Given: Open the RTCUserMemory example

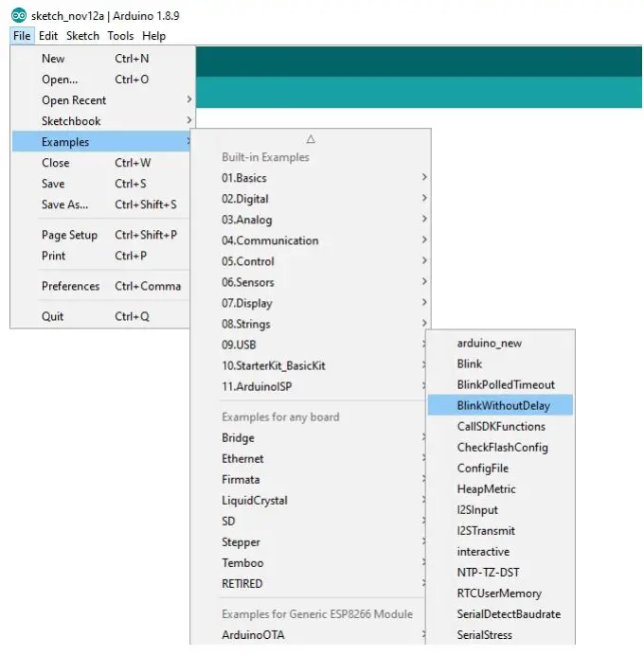Looking at the screenshot, I should pos(500,594).
